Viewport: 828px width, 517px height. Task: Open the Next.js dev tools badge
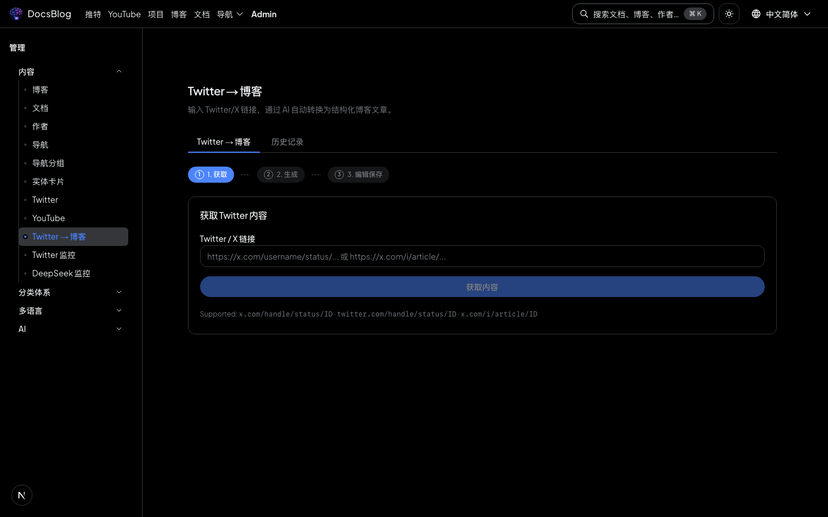point(22,495)
